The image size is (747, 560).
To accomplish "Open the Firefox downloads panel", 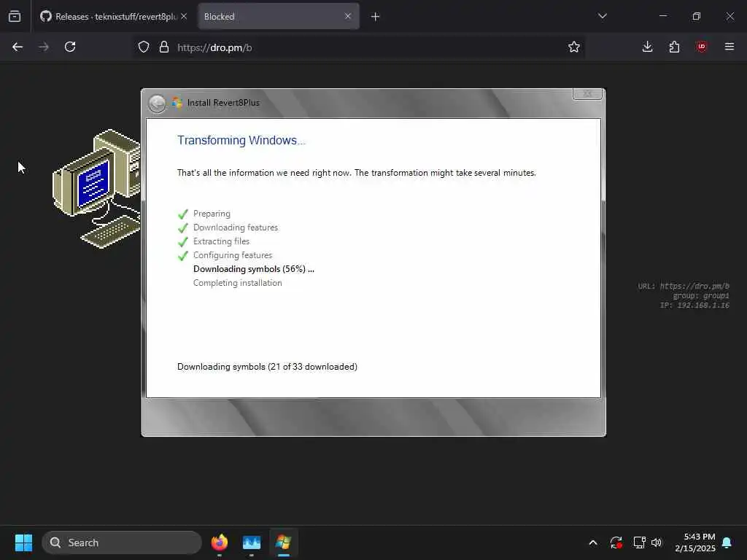I will coord(648,47).
